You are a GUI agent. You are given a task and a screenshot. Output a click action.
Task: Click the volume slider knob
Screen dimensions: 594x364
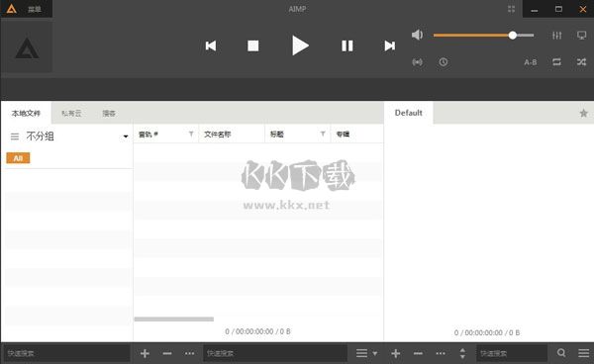512,36
